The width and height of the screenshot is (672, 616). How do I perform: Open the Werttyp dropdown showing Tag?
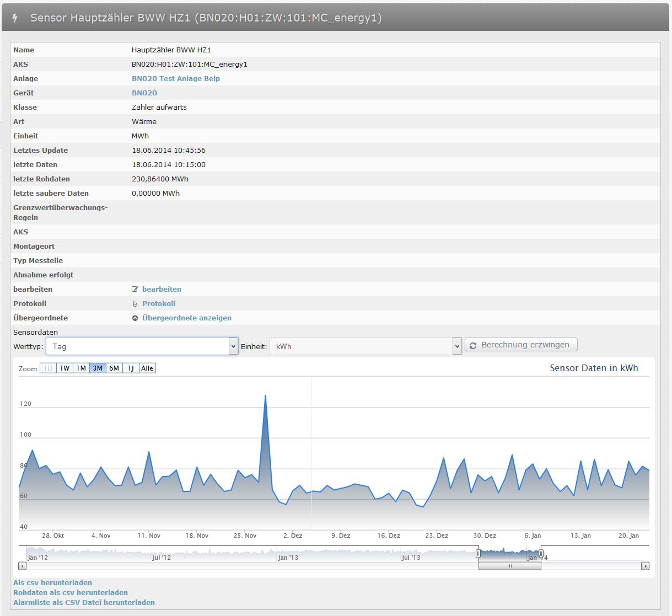[142, 346]
